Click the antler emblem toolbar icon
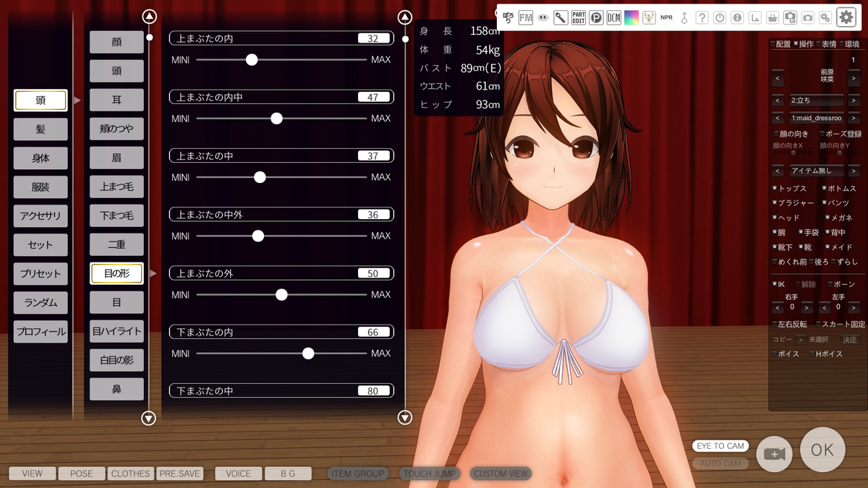 tap(649, 17)
